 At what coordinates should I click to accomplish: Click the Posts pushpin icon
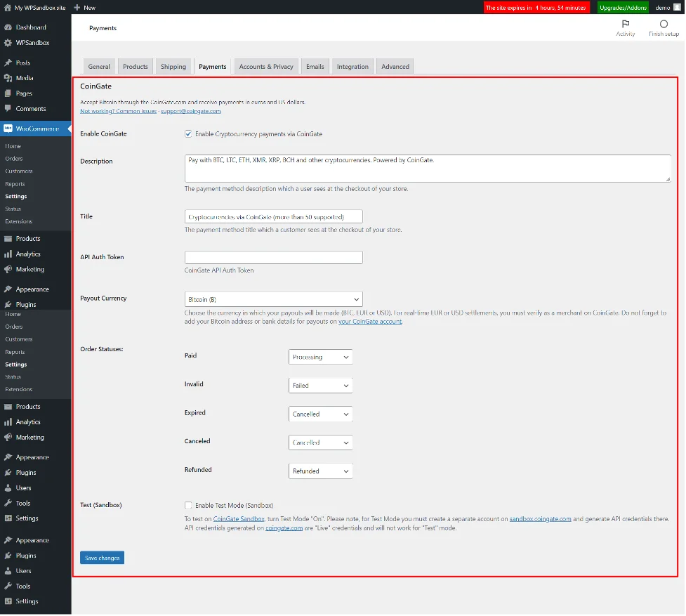[8, 63]
